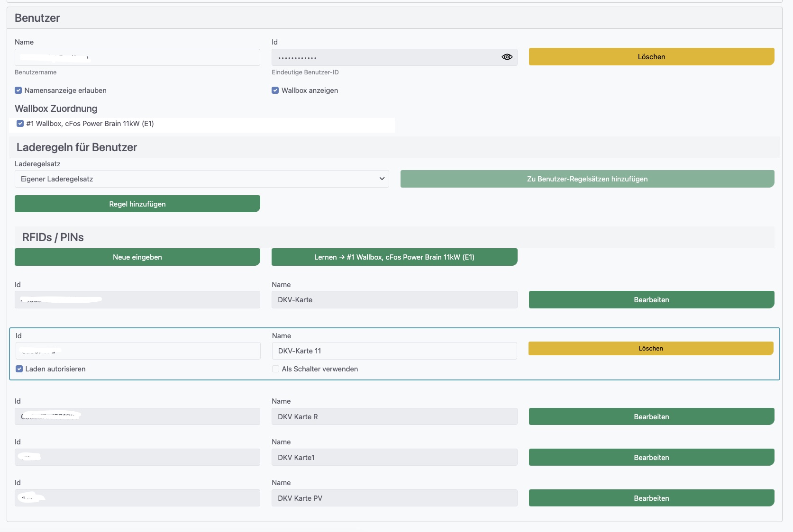Click Neue eingeben button

[x=137, y=257]
